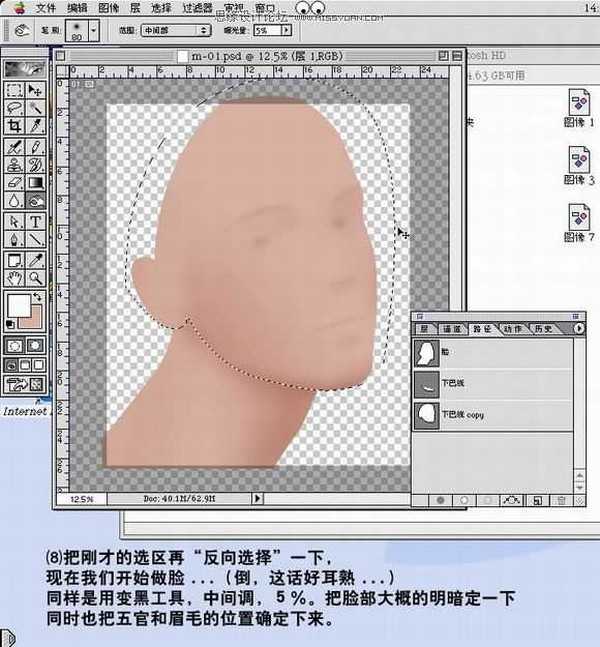Click the trash button in paths panel
Image resolution: width=600 pixels, height=647 pixels.
pyautogui.click(x=561, y=499)
